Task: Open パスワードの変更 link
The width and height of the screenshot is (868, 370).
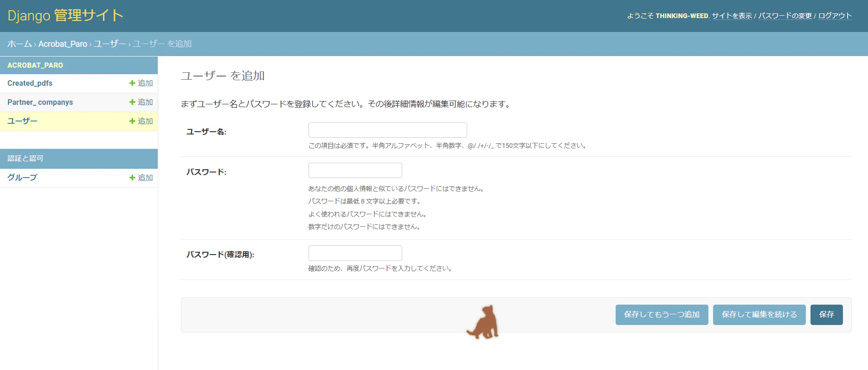Action: pos(785,16)
